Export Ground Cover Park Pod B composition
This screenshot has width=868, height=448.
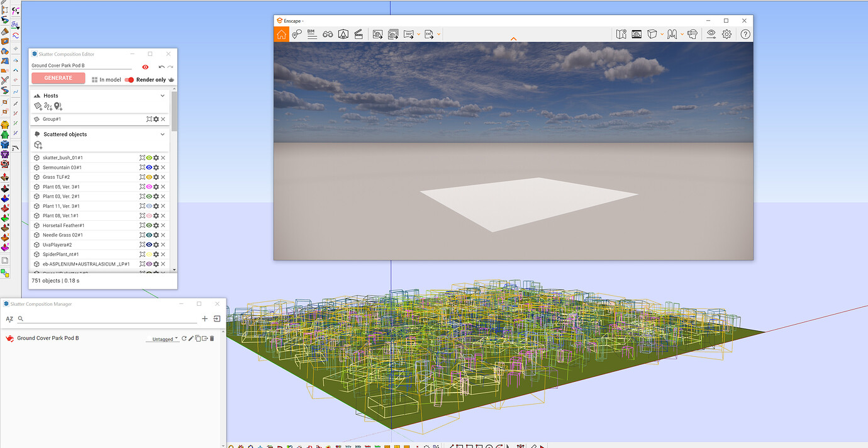click(204, 339)
